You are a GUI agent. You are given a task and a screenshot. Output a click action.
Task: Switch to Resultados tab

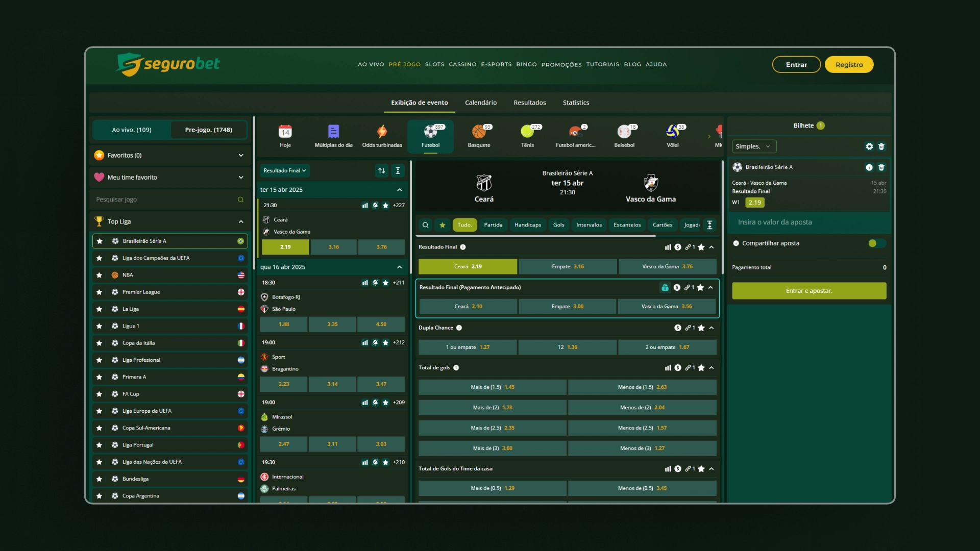pos(529,103)
